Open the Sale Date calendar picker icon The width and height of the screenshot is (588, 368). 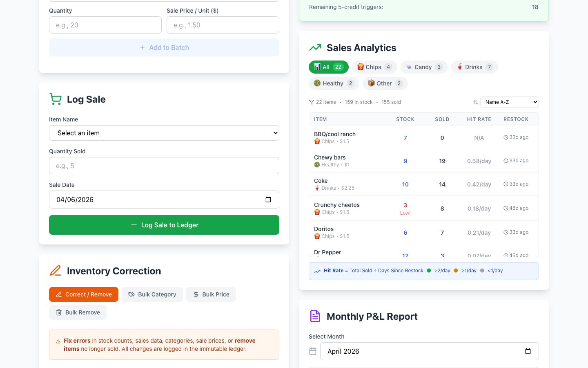[268, 200]
